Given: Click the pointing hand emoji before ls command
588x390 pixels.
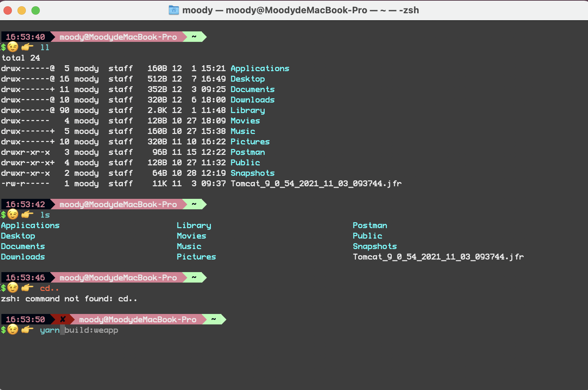Looking at the screenshot, I should (27, 215).
